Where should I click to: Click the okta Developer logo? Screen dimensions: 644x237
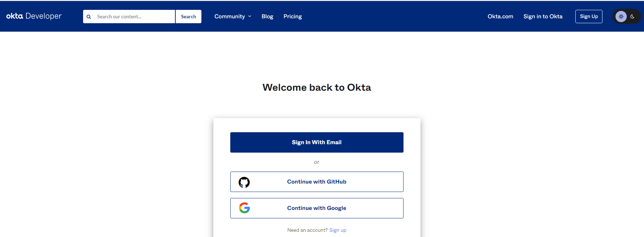[34, 16]
